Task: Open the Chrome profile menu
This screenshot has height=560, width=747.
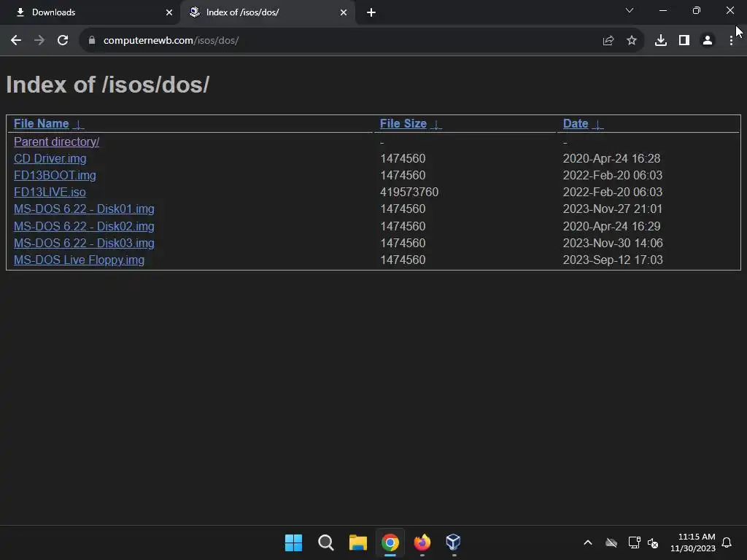Action: point(708,41)
